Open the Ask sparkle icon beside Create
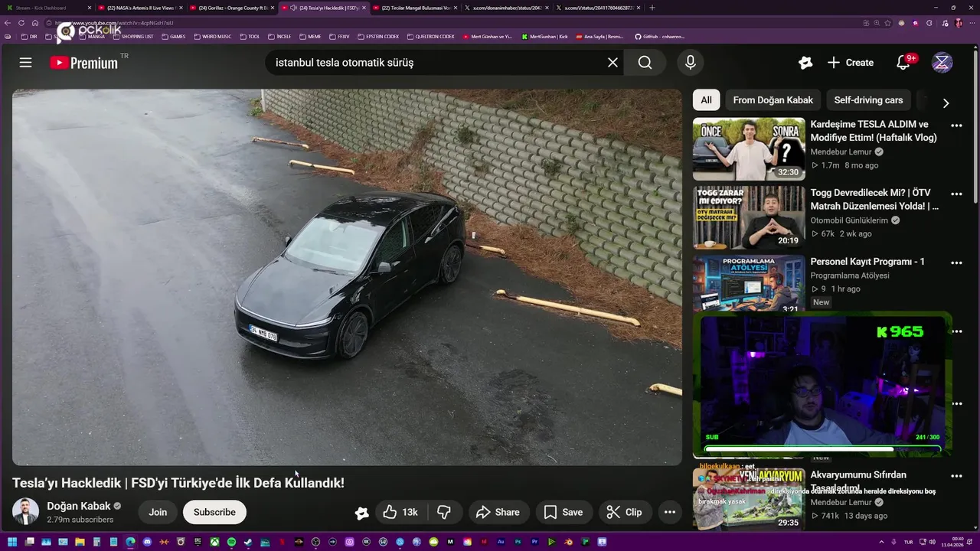Viewport: 980px width, 551px height. [x=805, y=63]
